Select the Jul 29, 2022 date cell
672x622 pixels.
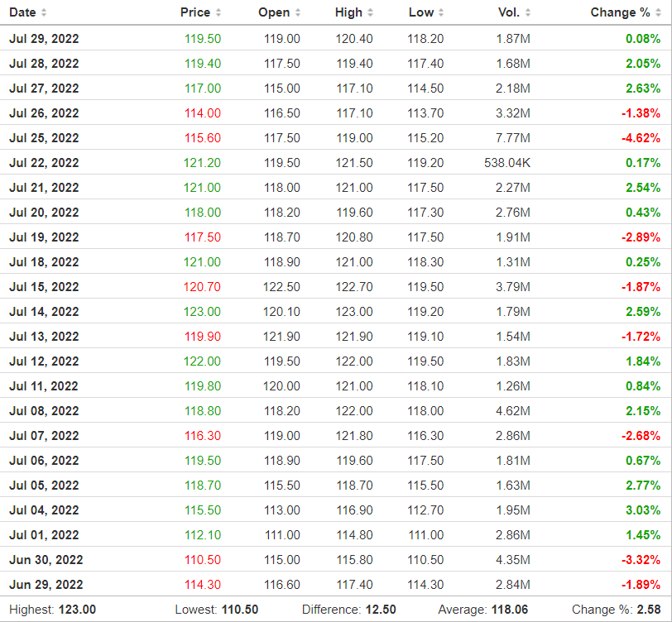pos(44,39)
